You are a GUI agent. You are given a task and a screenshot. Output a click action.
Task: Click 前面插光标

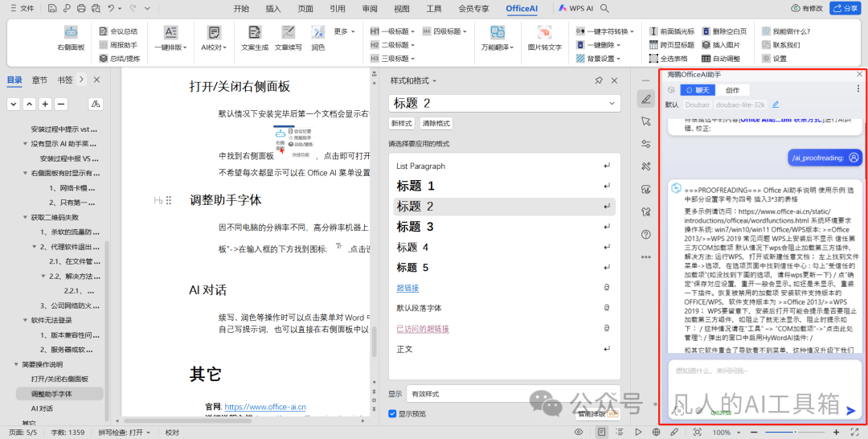[671, 31]
